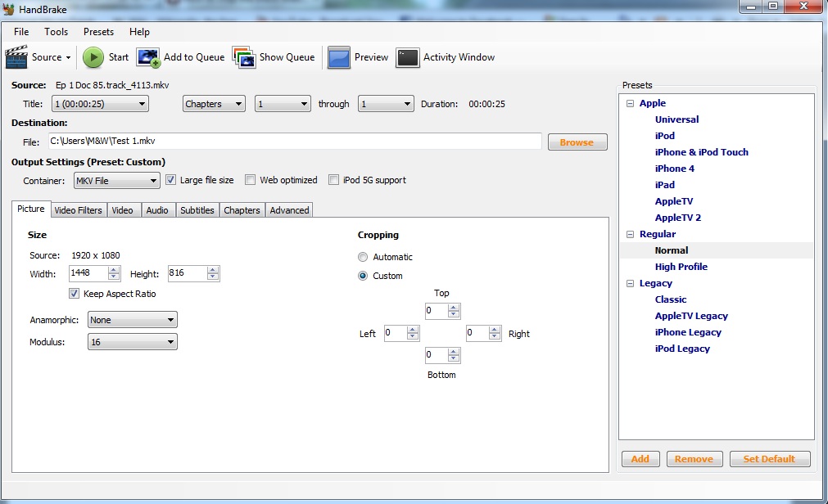Viewport: 828px width, 504px height.
Task: Open the Anamorphic dropdown
Action: click(132, 320)
